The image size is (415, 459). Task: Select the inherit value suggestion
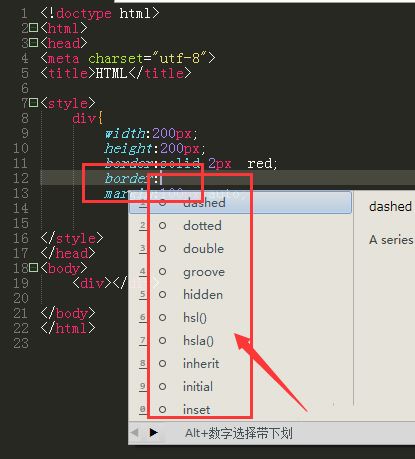(x=240, y=363)
